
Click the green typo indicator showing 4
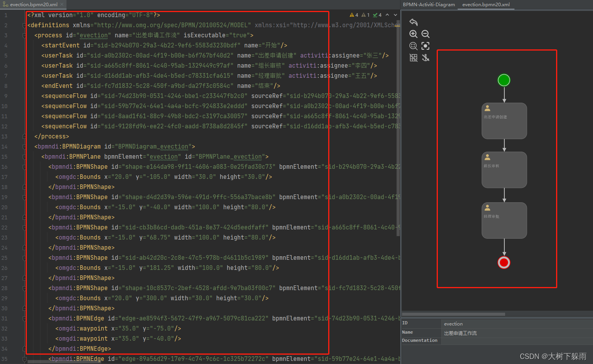pyautogui.click(x=377, y=15)
